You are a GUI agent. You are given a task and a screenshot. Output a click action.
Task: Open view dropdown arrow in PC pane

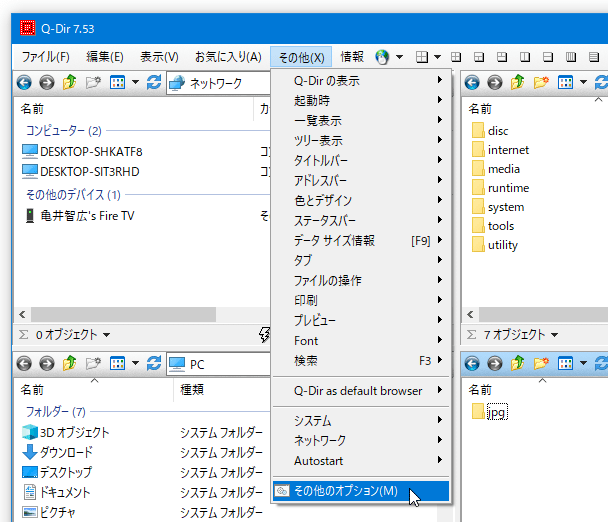pos(135,363)
